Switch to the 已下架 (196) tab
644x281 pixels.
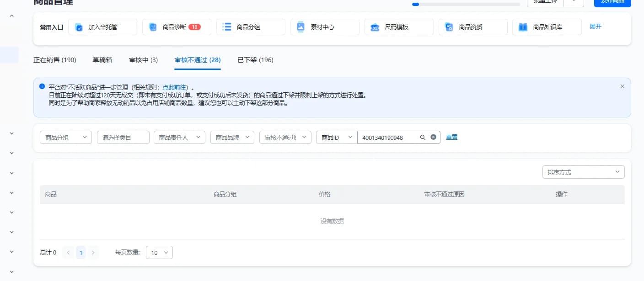255,60
